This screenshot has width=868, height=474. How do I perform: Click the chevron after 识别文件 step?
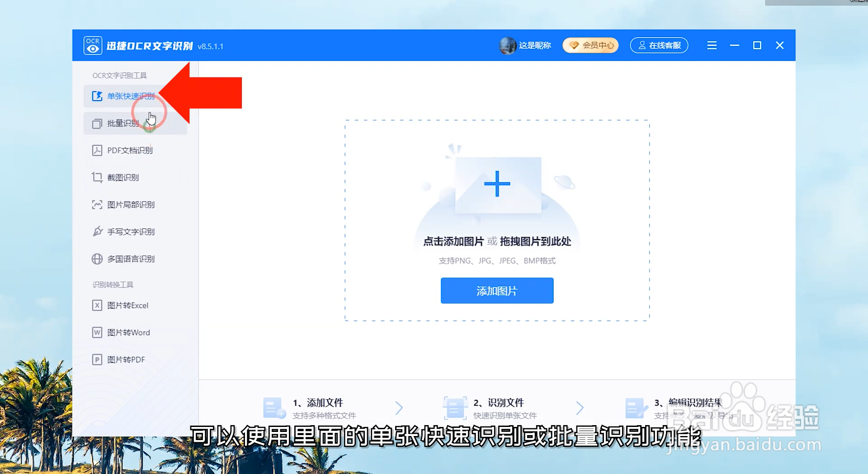[x=580, y=408]
